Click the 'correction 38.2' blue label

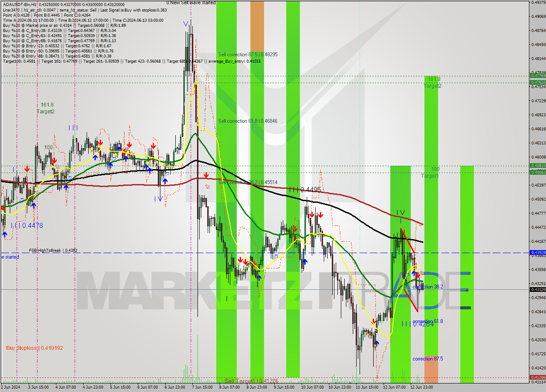pyautogui.click(x=428, y=287)
